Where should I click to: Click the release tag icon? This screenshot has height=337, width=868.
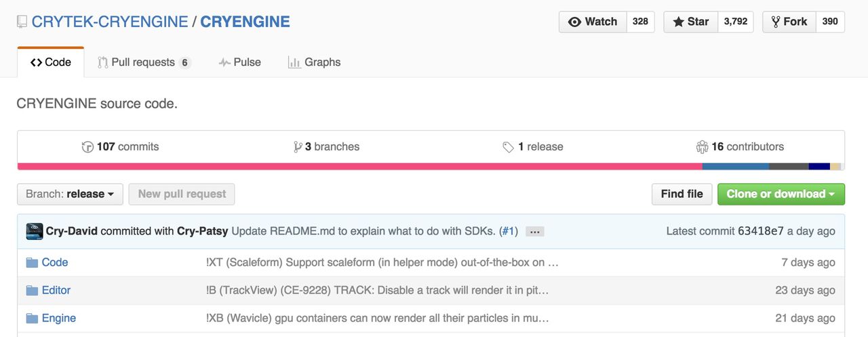pyautogui.click(x=508, y=147)
